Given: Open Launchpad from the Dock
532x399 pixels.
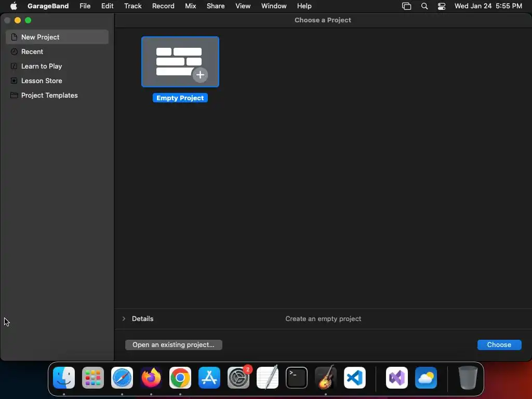Looking at the screenshot, I should [93, 378].
